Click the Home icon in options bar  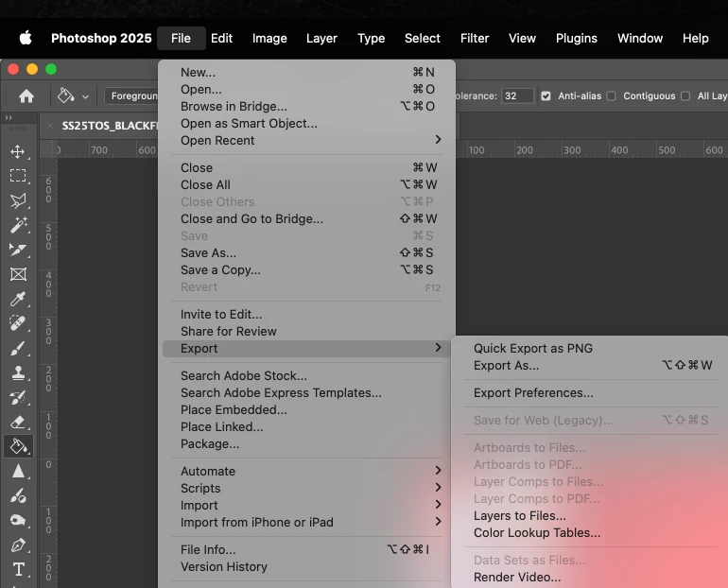click(x=26, y=96)
